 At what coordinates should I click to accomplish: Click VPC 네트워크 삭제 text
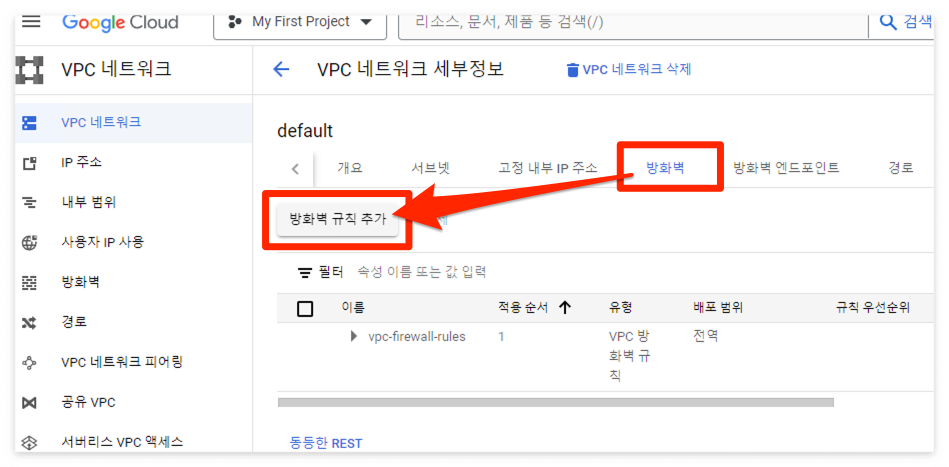point(637,70)
